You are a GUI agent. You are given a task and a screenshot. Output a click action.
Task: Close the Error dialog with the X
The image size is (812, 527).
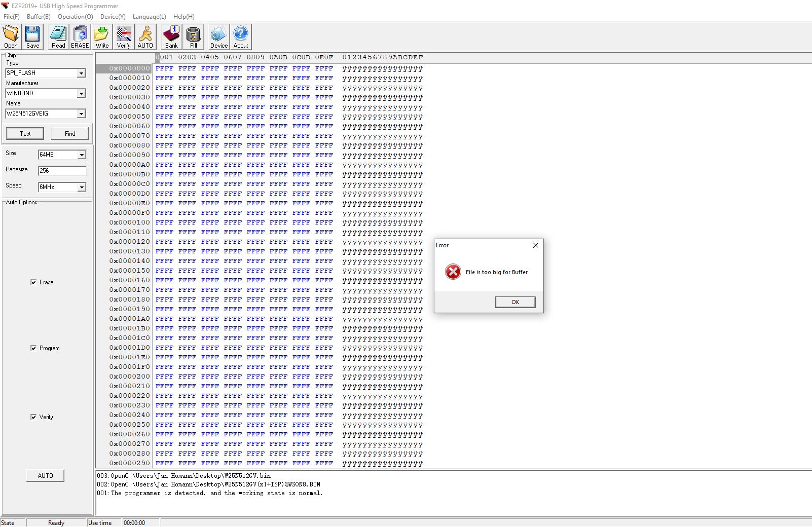tap(536, 245)
